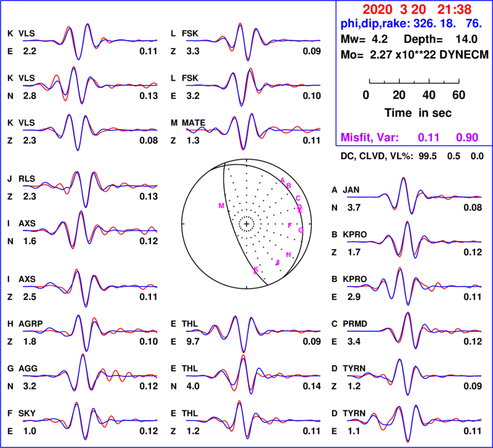493x448 pixels.
Task: Click the PRMD station label
Action: click(355, 324)
